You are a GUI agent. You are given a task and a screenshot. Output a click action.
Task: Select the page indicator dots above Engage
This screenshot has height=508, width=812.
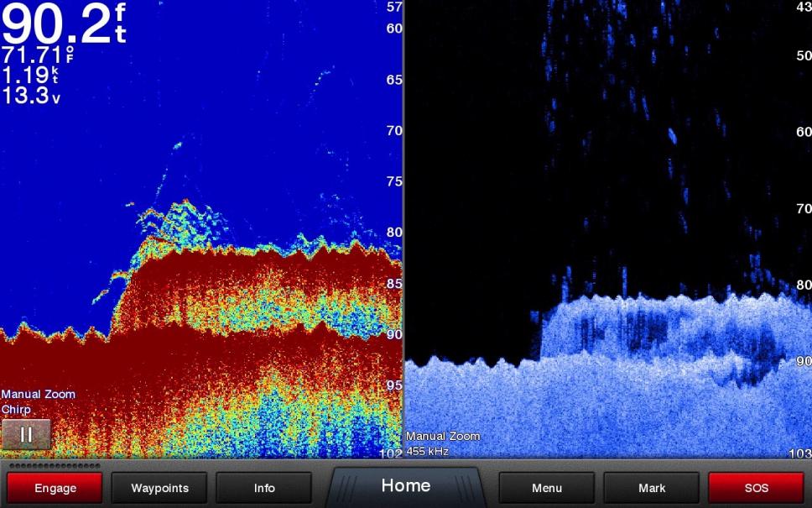pos(55,466)
